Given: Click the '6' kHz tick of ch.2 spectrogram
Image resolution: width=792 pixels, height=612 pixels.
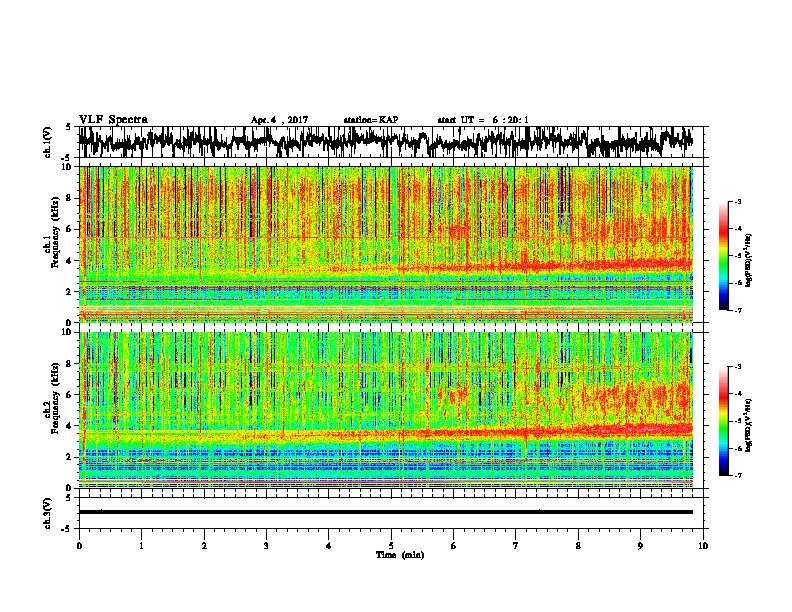Looking at the screenshot, I should click(x=71, y=394).
